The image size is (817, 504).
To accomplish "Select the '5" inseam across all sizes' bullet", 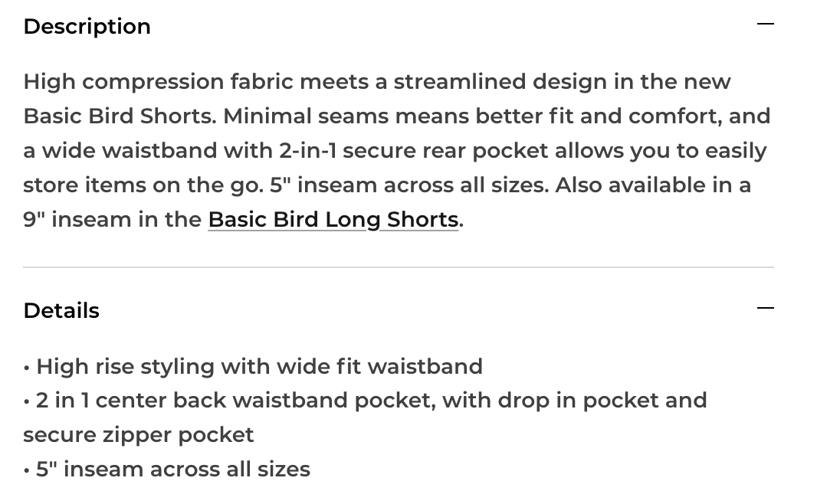I will pos(167,469).
